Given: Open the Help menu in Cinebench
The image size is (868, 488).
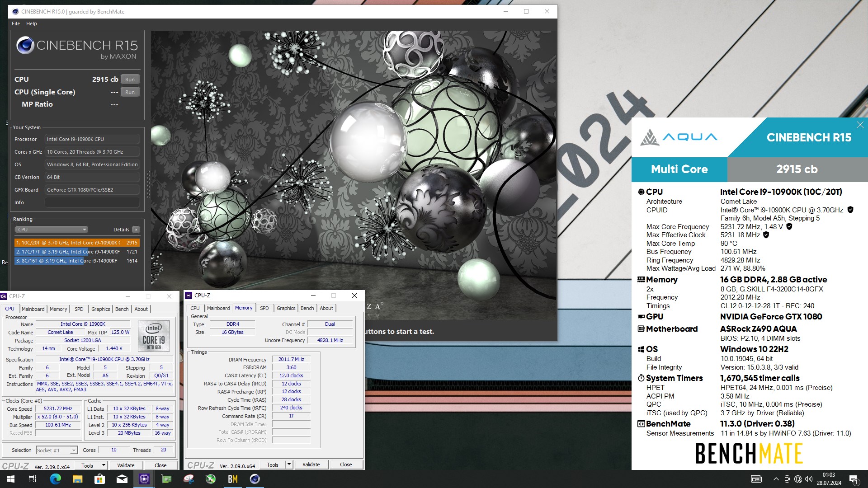Looking at the screenshot, I should click(32, 23).
